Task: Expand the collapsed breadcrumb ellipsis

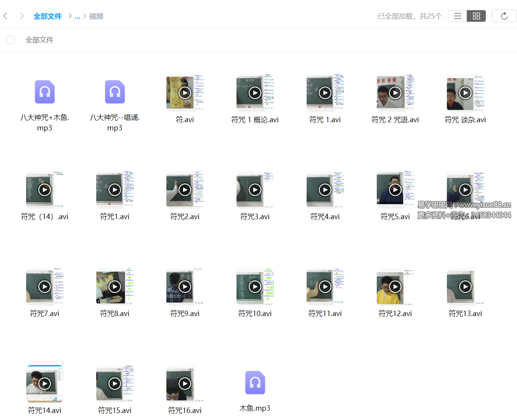Action: coord(77,16)
